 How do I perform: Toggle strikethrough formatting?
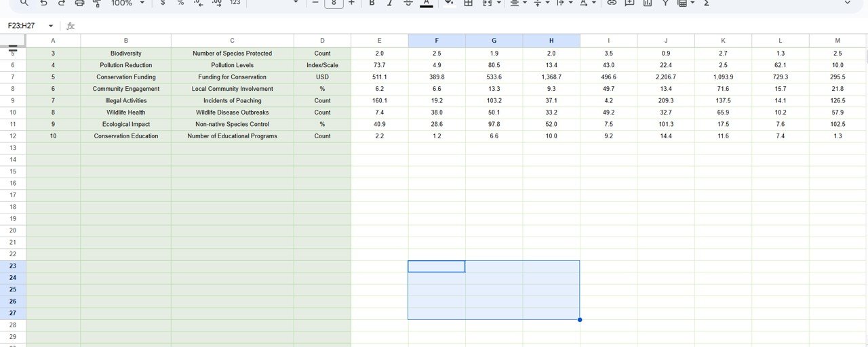(408, 3)
